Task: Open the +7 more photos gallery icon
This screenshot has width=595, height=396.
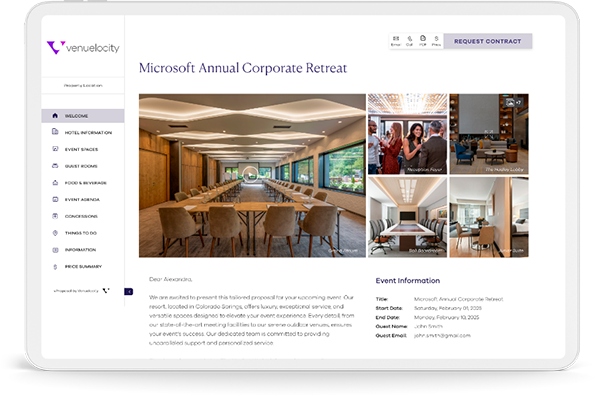Action: (513, 102)
